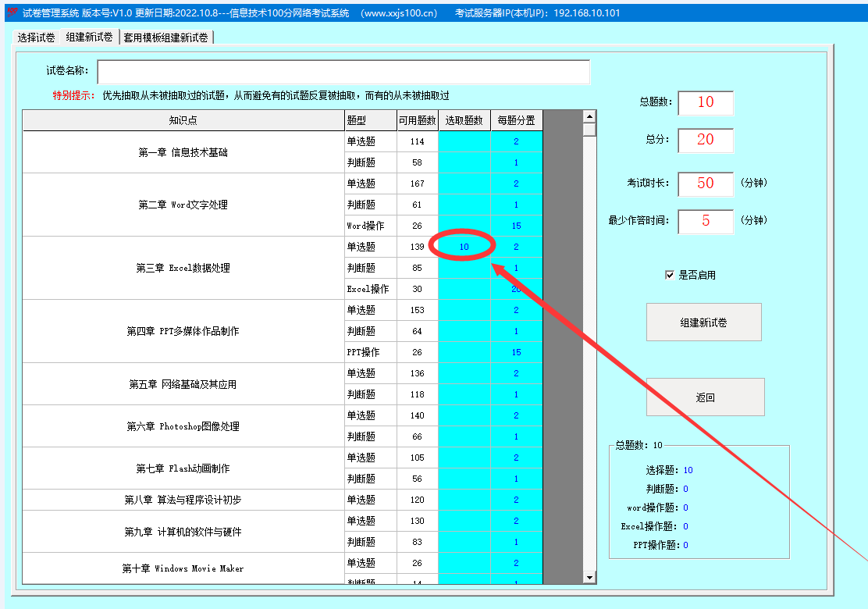The image size is (868, 609).
Task: Edit the 总分 value field
Action: (706, 141)
